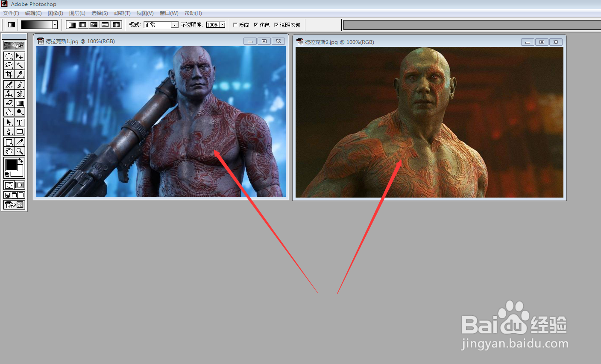Select the Blur tool
The image size is (601, 364).
(x=9, y=112)
